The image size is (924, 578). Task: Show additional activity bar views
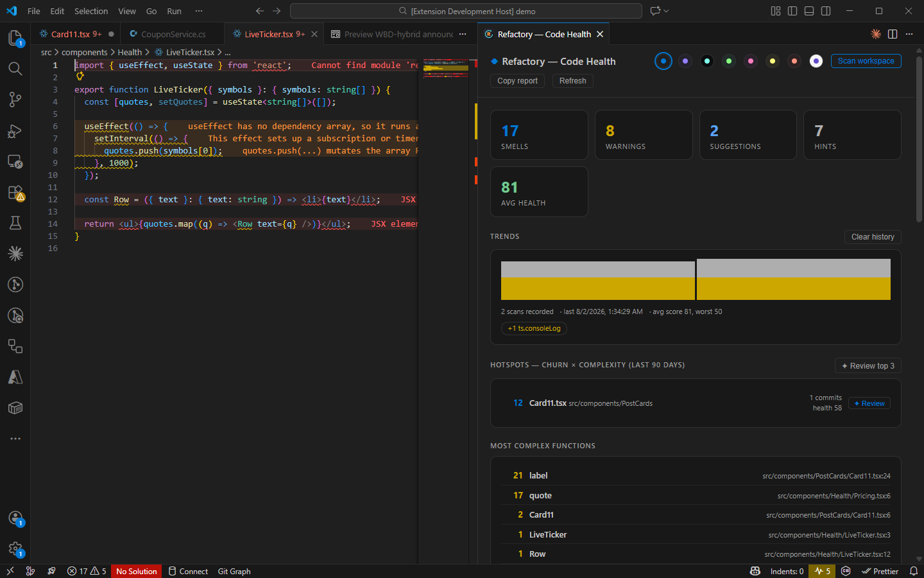click(15, 439)
